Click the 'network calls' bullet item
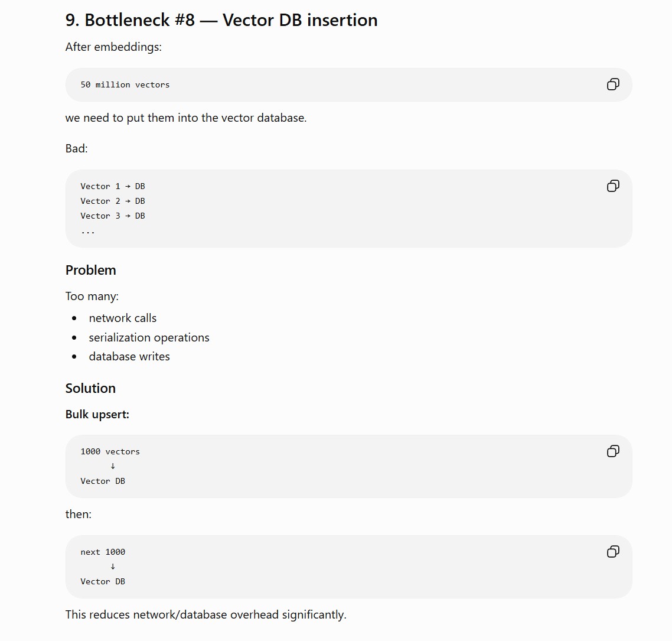Image resolution: width=672 pixels, height=641 pixels. (x=123, y=318)
